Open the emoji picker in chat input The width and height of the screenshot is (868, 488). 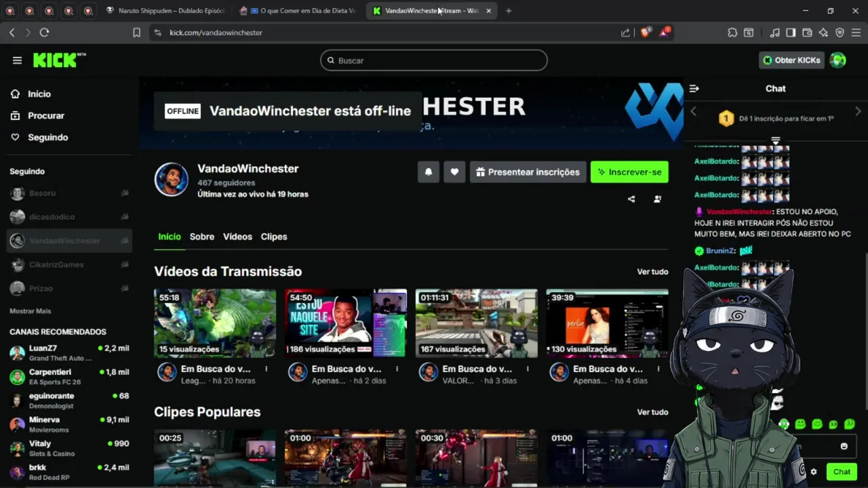coord(844,446)
